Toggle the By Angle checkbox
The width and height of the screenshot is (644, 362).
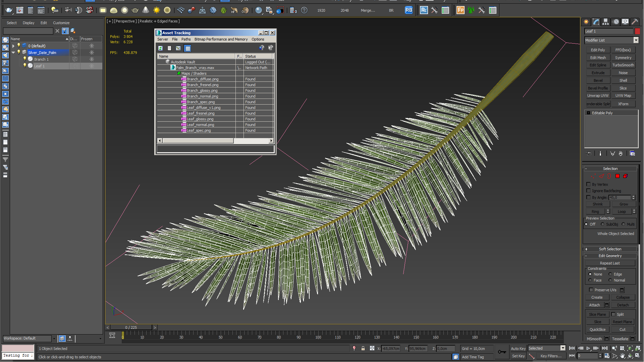click(588, 197)
